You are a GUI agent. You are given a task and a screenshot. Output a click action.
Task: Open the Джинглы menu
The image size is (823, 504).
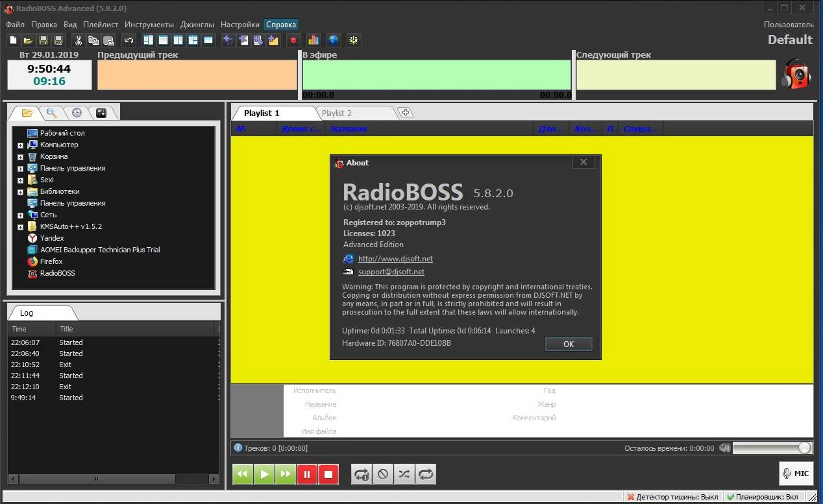(197, 25)
